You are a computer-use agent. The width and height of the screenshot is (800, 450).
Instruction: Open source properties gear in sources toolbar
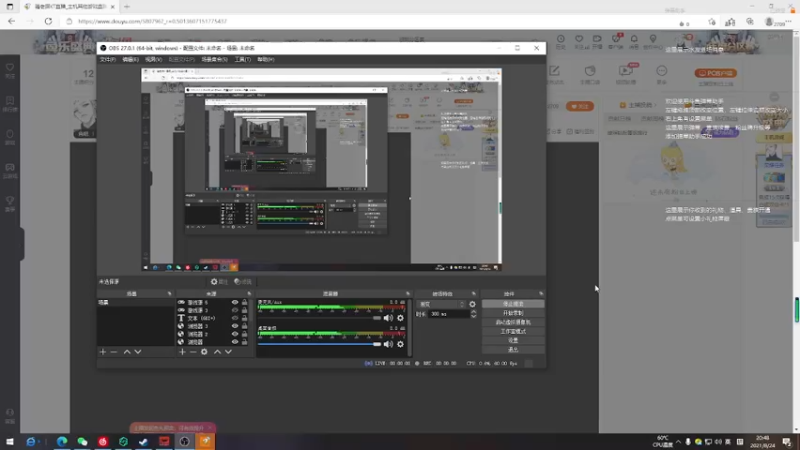click(204, 352)
